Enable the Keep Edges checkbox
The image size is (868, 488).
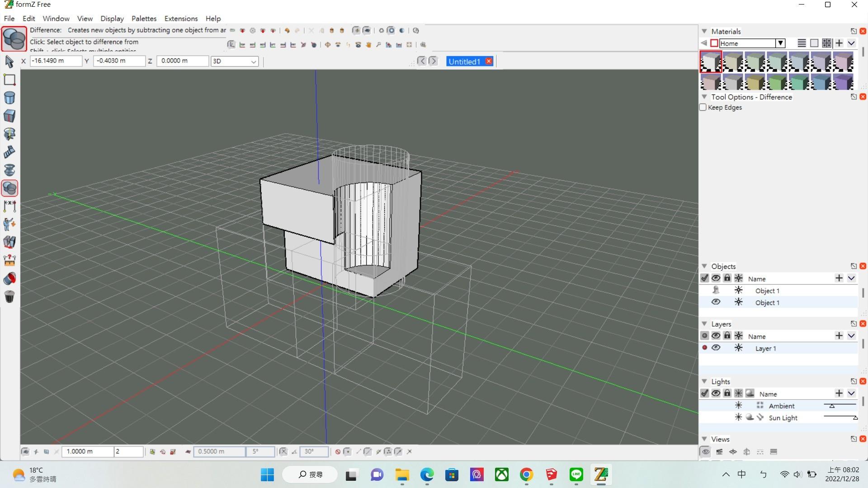tap(703, 108)
